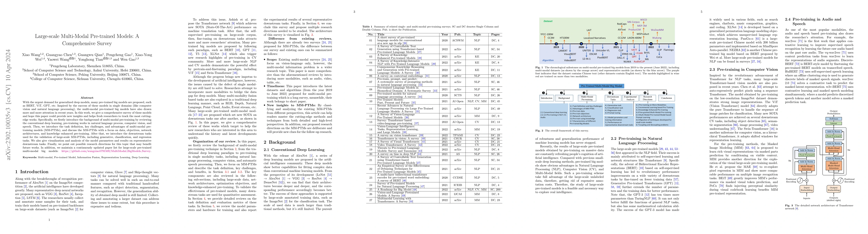Click the 'Multi-Modal Pre-training' box in Fig. 2
This screenshot has height=234, width=868.
587,98
